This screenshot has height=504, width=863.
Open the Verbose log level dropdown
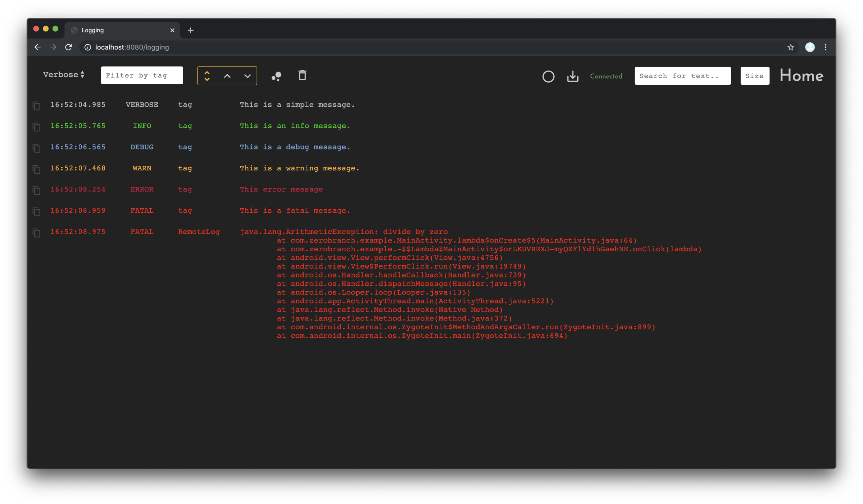tap(64, 75)
